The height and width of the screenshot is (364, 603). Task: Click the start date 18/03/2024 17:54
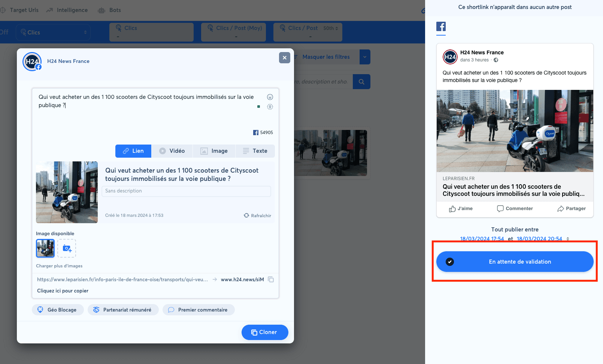click(x=482, y=239)
